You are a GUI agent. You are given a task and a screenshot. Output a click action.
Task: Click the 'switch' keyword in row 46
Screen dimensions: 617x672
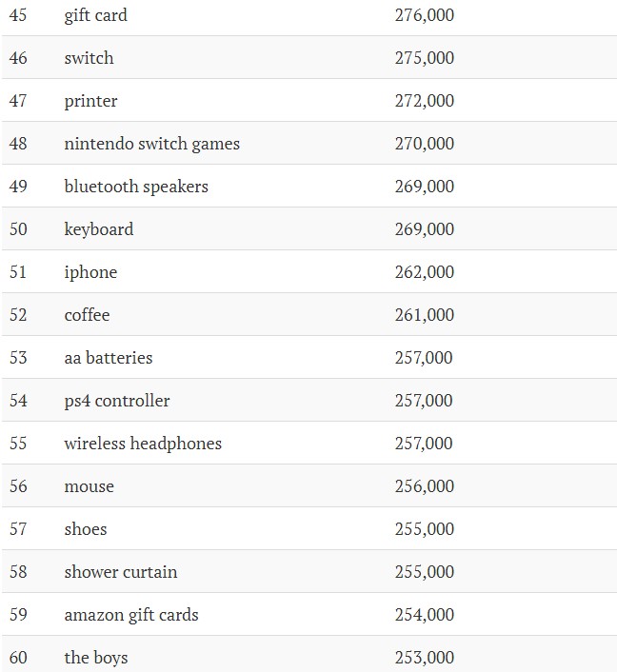(x=90, y=58)
